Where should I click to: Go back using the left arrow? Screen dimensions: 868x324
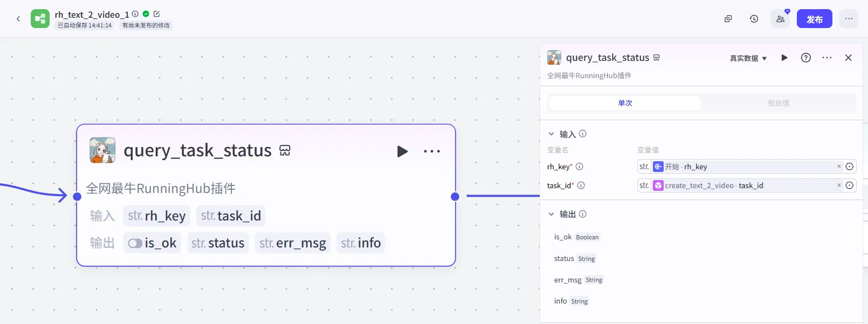click(18, 19)
